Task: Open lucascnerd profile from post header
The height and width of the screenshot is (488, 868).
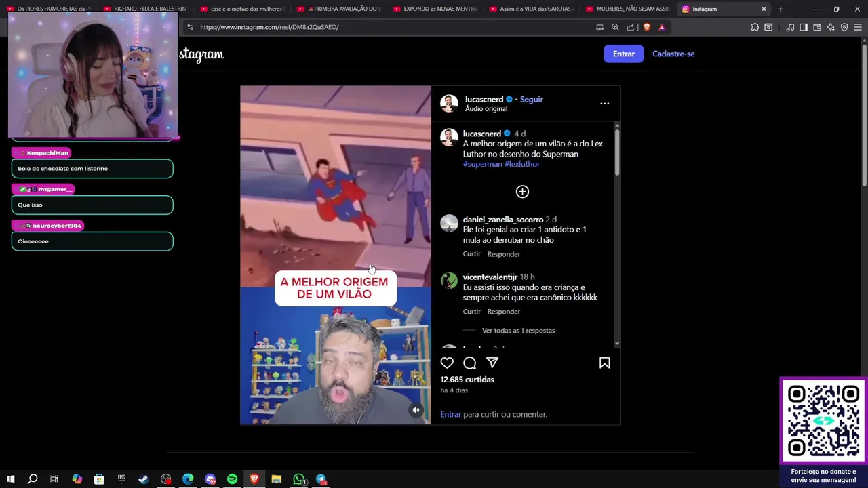Action: (x=484, y=99)
